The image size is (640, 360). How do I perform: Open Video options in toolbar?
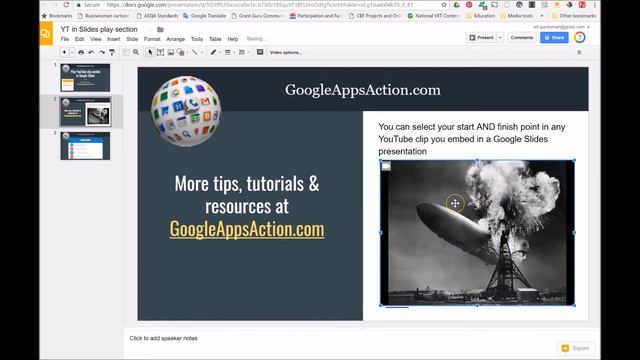click(x=286, y=53)
